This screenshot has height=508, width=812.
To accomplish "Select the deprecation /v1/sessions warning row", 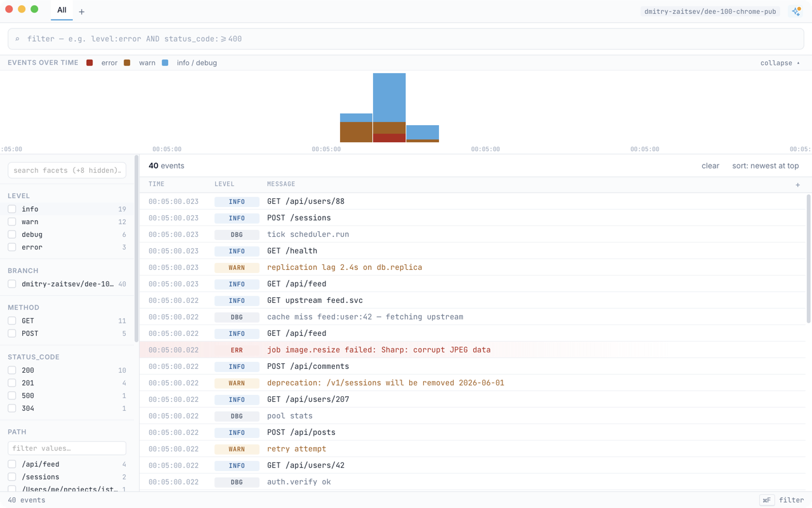I will point(473,383).
